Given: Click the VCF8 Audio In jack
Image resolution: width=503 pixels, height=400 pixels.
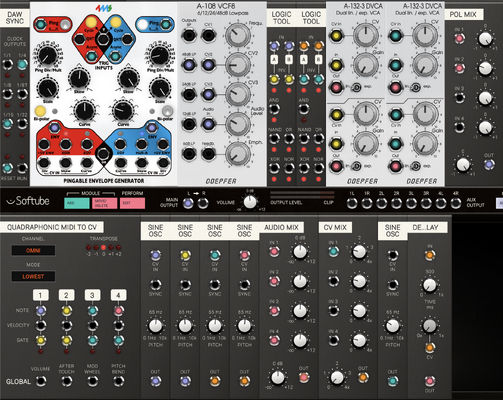Looking at the screenshot, I should tap(208, 124).
